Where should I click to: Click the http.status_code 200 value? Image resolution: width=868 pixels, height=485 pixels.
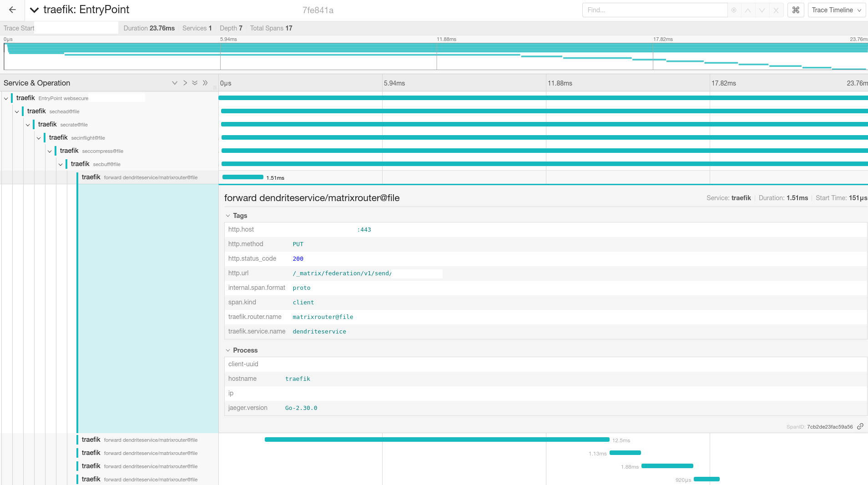coord(298,259)
